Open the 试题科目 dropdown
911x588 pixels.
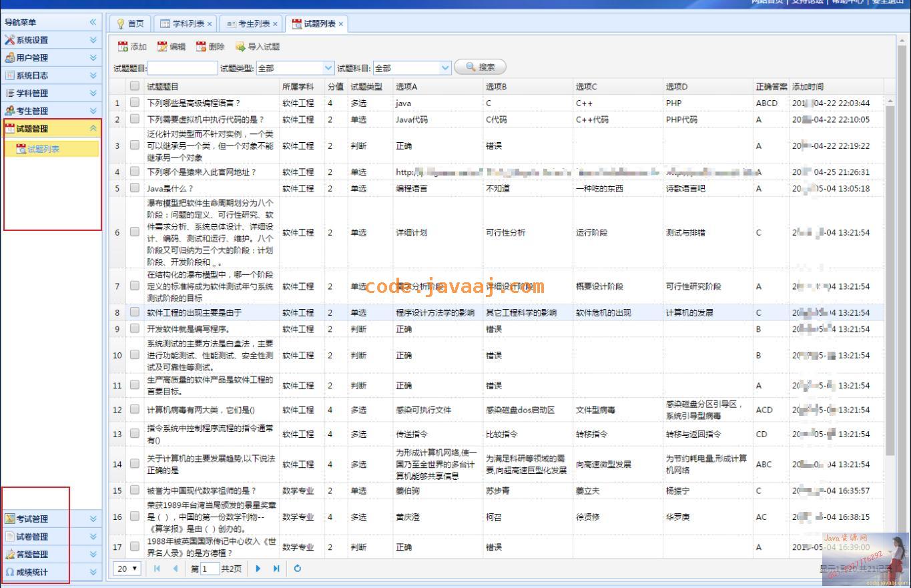445,67
